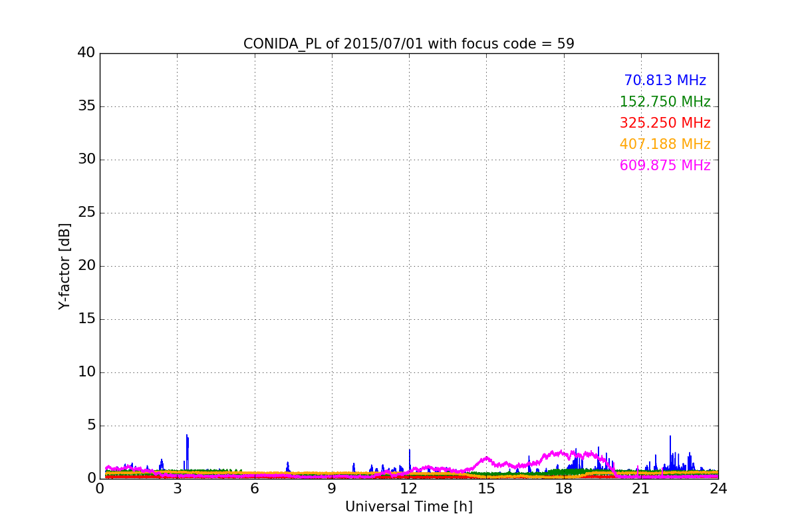This screenshot has width=798, height=532.
Task: Click the y-axis tick label 35
Action: coord(86,106)
